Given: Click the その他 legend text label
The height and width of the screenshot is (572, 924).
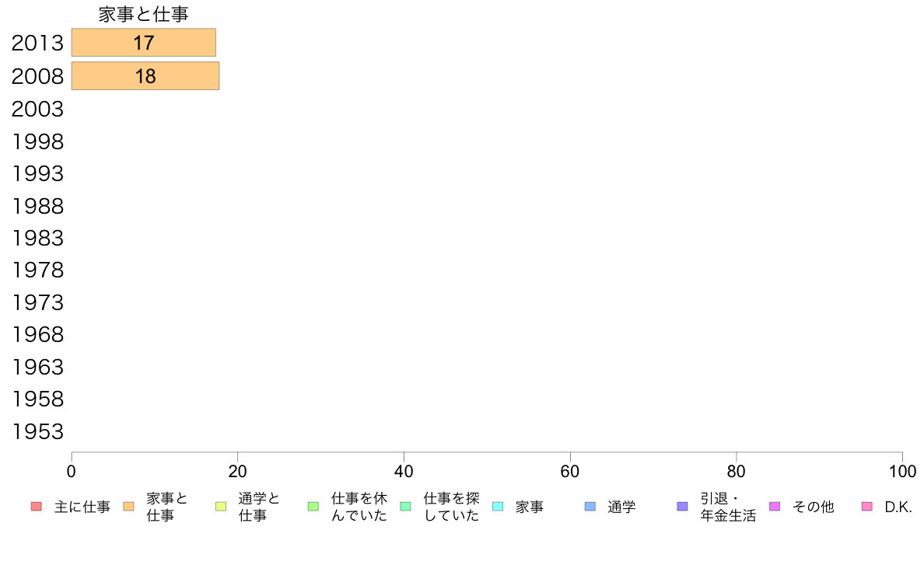Looking at the screenshot, I should coord(814,507).
